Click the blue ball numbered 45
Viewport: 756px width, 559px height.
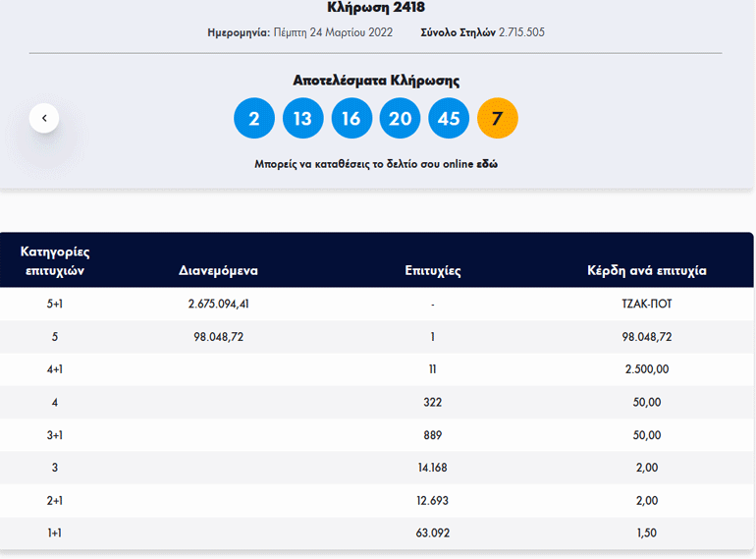coord(449,119)
